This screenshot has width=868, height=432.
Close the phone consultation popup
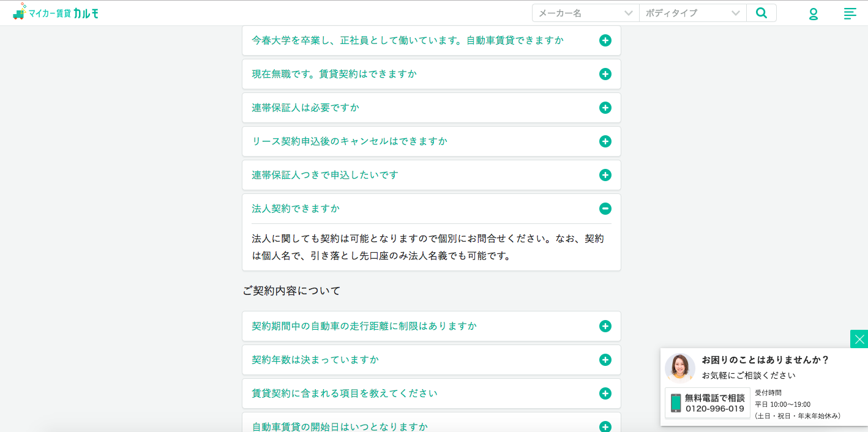coord(859,339)
